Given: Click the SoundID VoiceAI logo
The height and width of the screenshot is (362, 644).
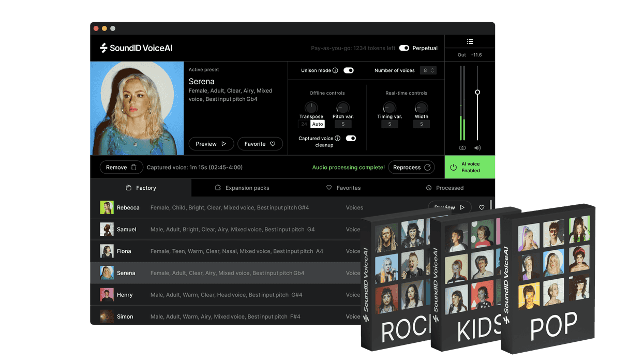Looking at the screenshot, I should [x=136, y=48].
